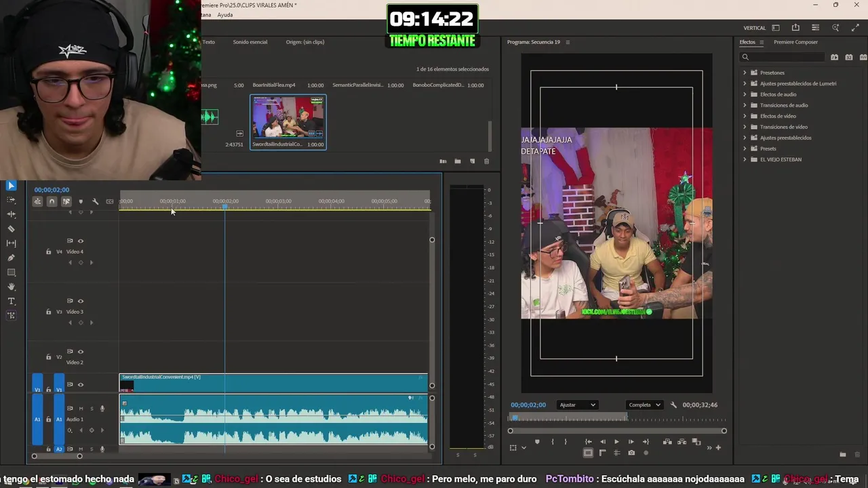
Task: Expand the Transiciones de audio folder
Action: pyautogui.click(x=745, y=105)
